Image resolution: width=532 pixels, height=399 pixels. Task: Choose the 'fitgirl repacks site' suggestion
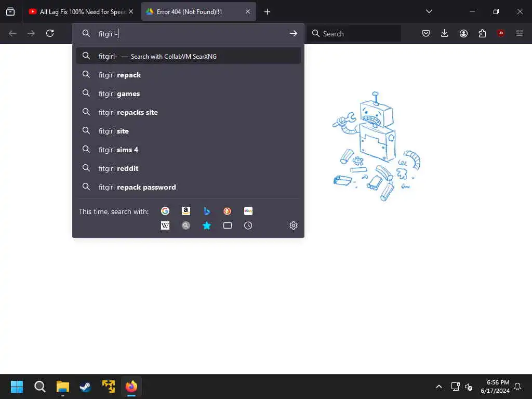[x=188, y=112]
